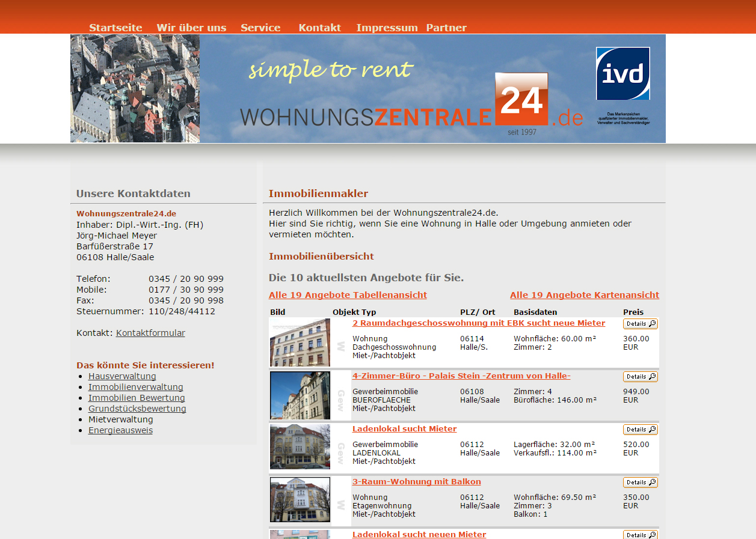
Task: Open the Impressum page
Action: click(x=387, y=28)
